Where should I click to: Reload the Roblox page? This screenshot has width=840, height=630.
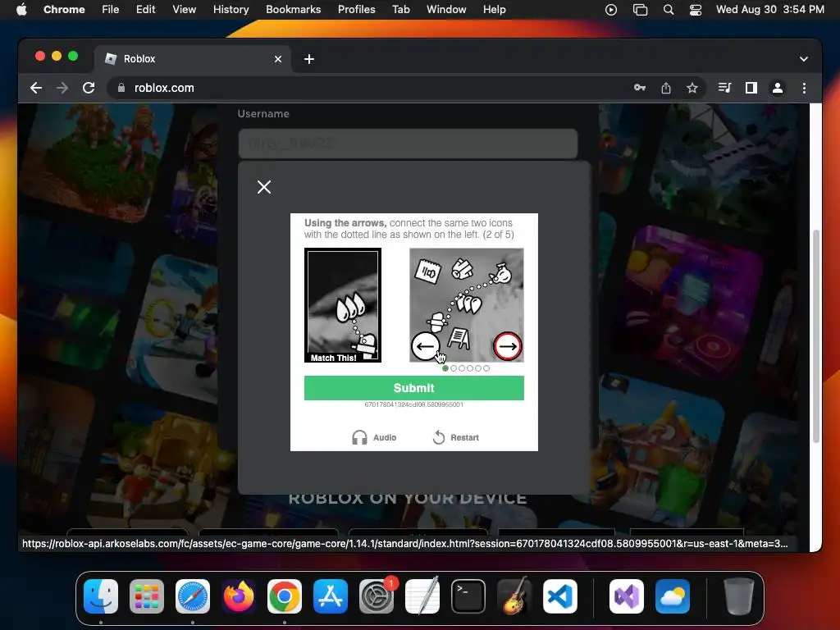click(89, 88)
